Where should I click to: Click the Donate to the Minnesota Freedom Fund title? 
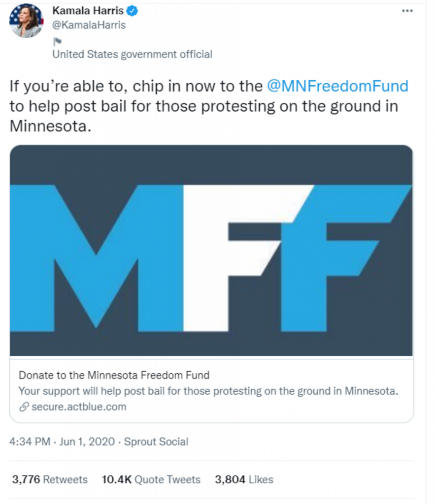[x=114, y=375]
